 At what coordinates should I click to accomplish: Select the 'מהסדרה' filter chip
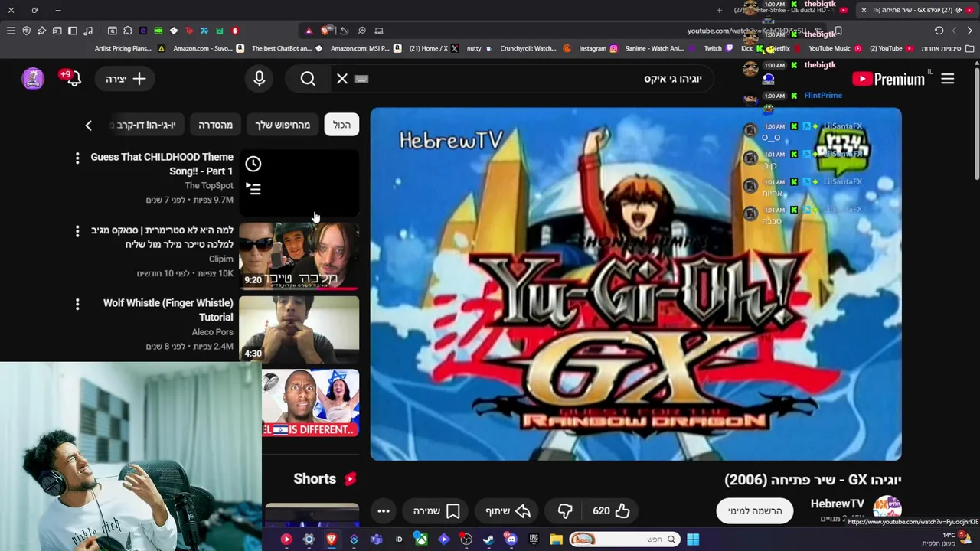(x=215, y=125)
